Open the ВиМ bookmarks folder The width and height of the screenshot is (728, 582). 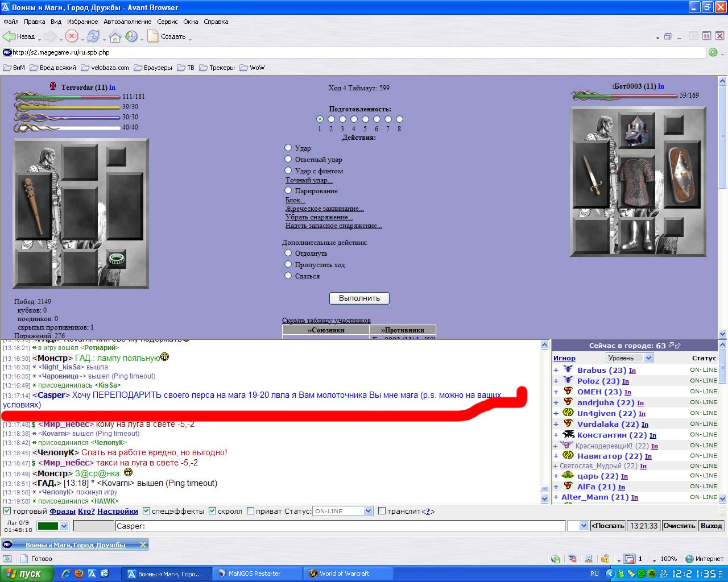coord(14,68)
